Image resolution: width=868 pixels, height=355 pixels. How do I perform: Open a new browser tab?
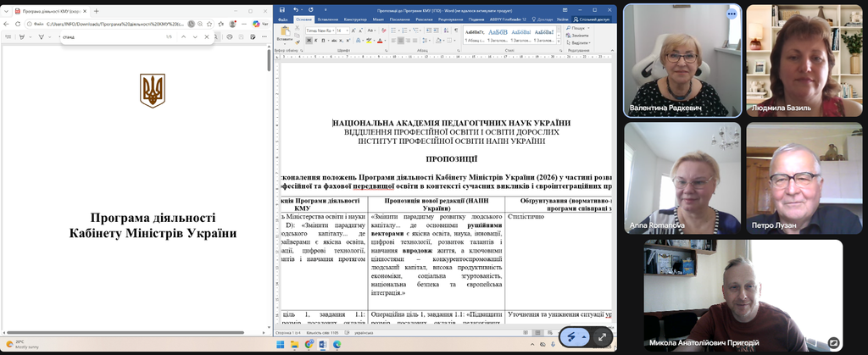point(97,11)
